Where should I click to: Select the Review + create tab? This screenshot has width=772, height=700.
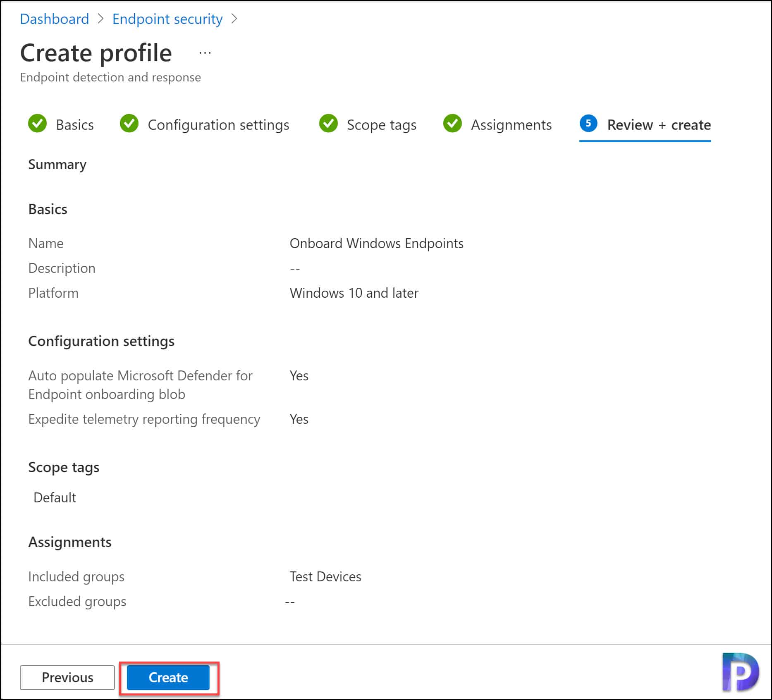click(659, 125)
